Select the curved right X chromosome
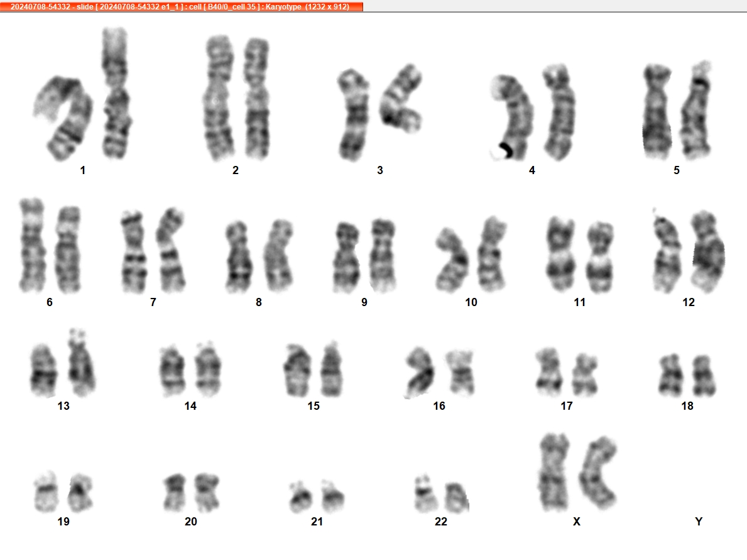This screenshot has height=560, width=747. (x=598, y=472)
